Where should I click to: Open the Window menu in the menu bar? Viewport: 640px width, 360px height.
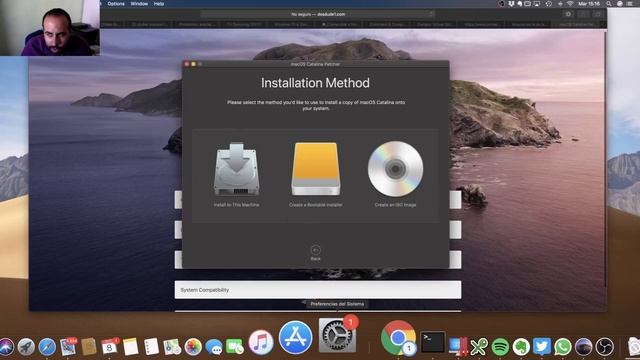pos(139,4)
